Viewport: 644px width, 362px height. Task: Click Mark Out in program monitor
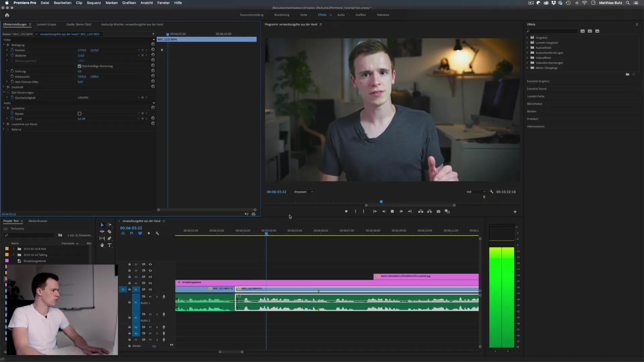[x=364, y=212]
